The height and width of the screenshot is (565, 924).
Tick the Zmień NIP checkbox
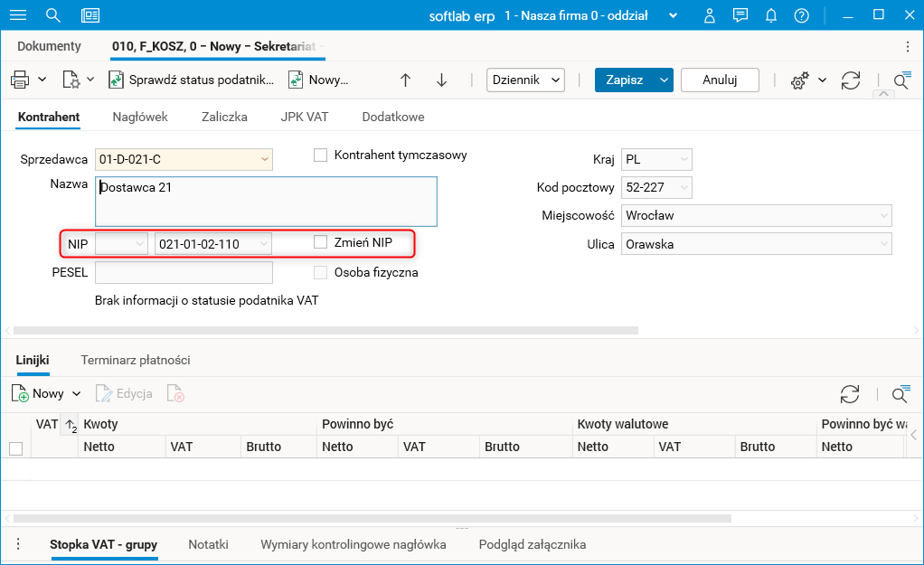[x=320, y=242]
